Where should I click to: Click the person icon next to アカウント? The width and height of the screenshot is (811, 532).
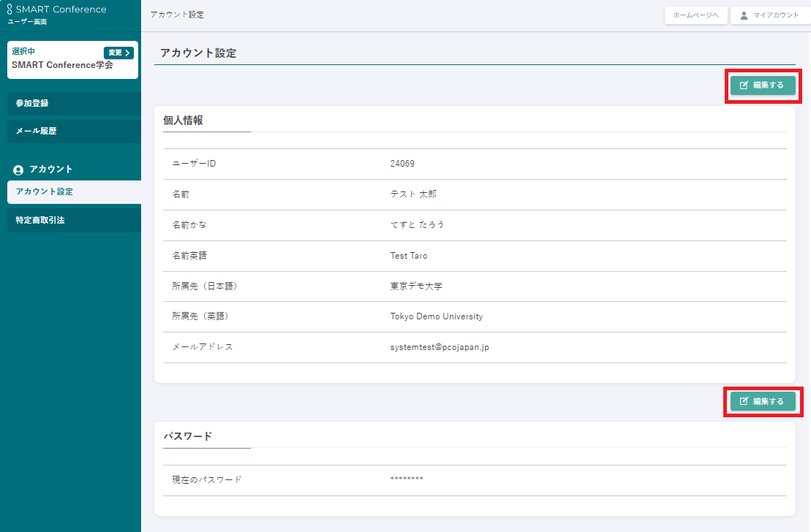[x=18, y=170]
